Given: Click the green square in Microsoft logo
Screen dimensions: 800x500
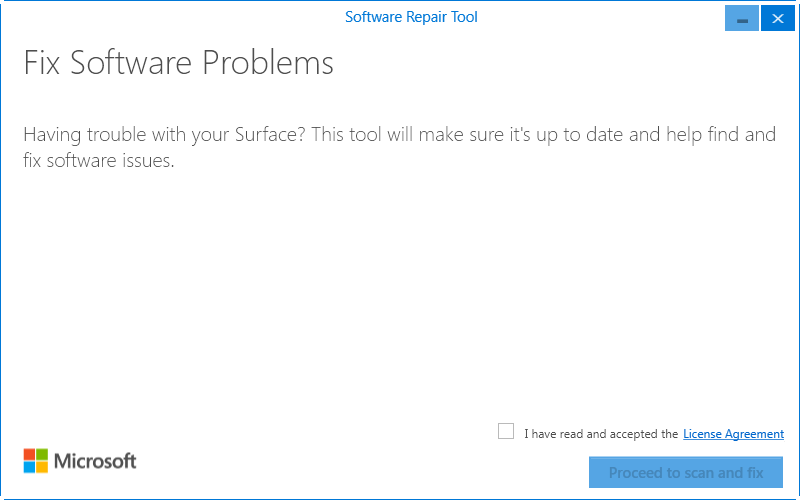Looking at the screenshot, I should coord(42,455).
